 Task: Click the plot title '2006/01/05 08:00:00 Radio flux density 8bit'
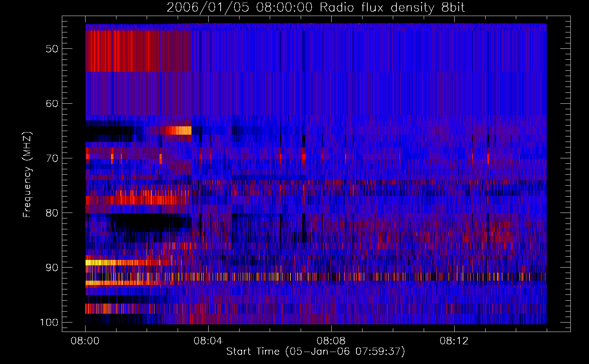[316, 8]
